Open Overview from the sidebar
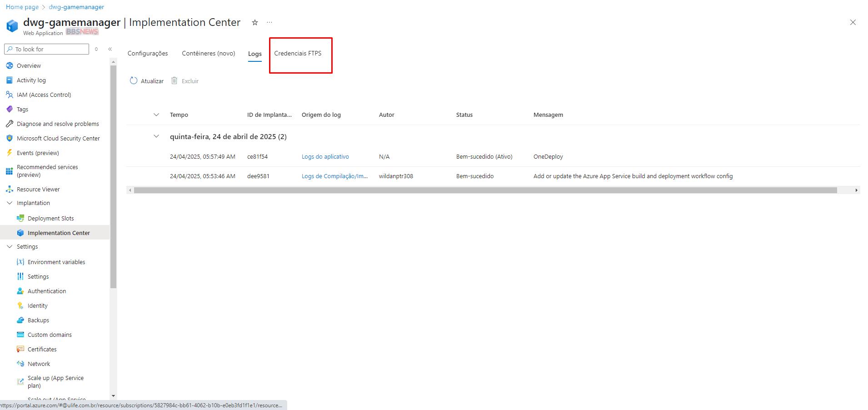 [29, 66]
